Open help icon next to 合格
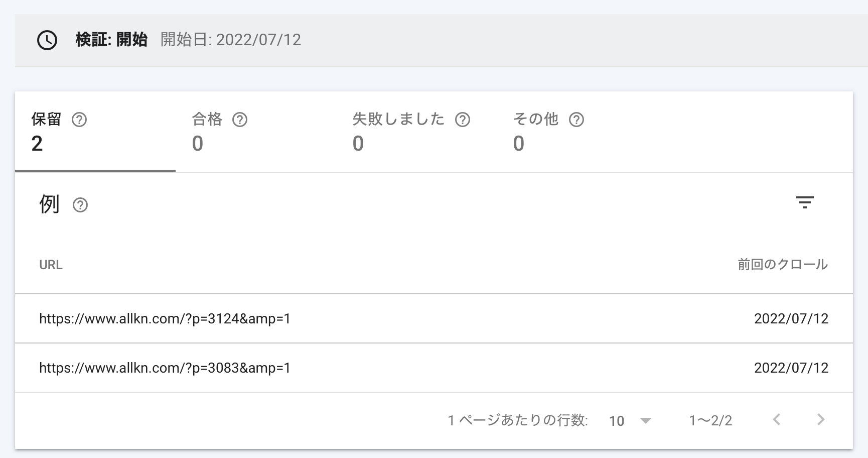The image size is (868, 458). 240,120
